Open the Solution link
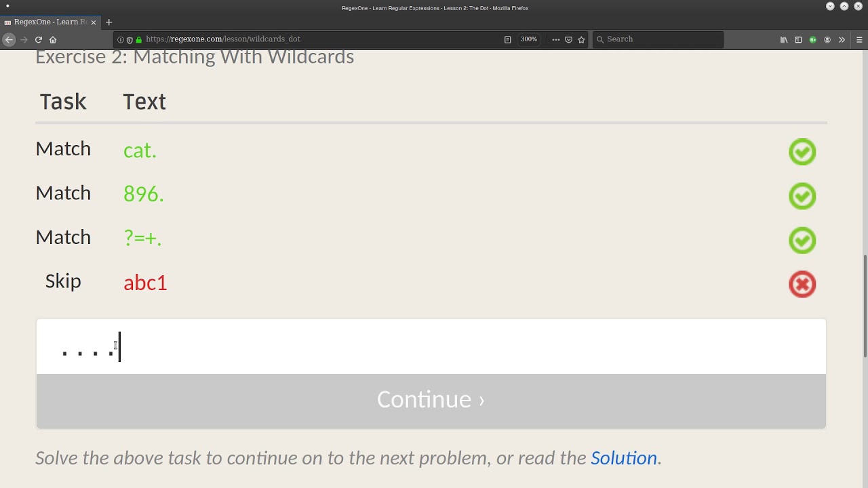The height and width of the screenshot is (488, 868). point(623,458)
